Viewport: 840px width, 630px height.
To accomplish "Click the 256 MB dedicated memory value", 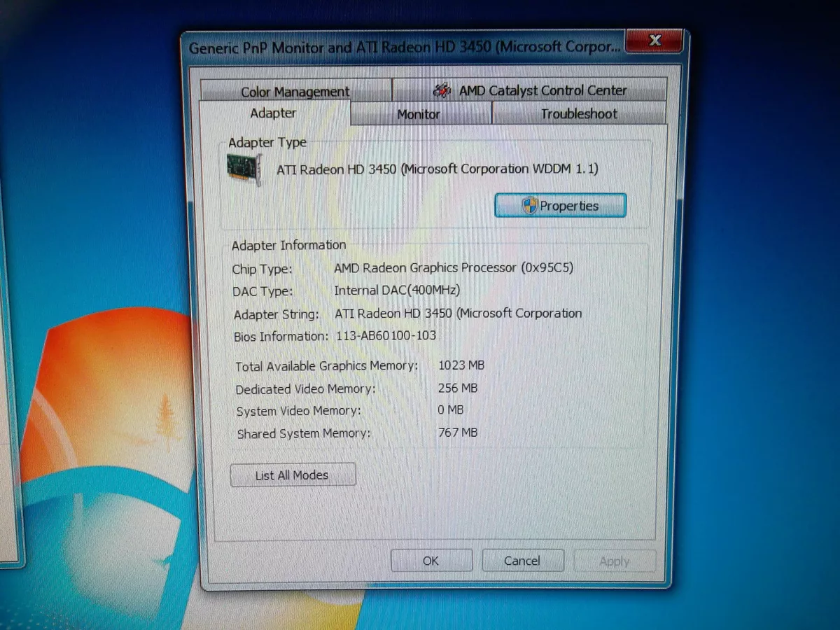I will point(458,388).
